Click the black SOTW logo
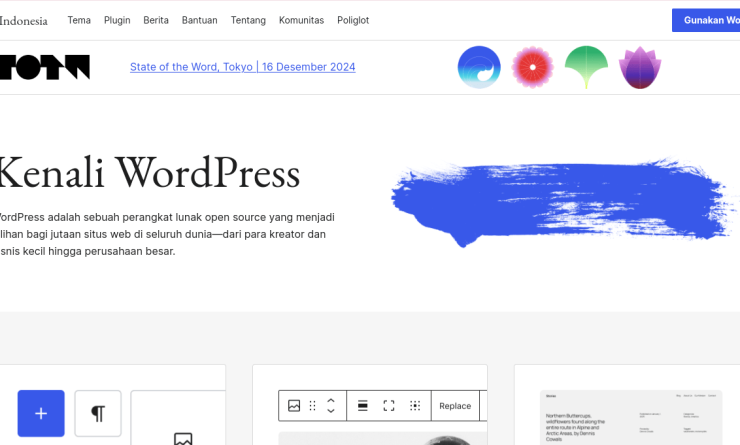The image size is (740, 445). coord(45,67)
